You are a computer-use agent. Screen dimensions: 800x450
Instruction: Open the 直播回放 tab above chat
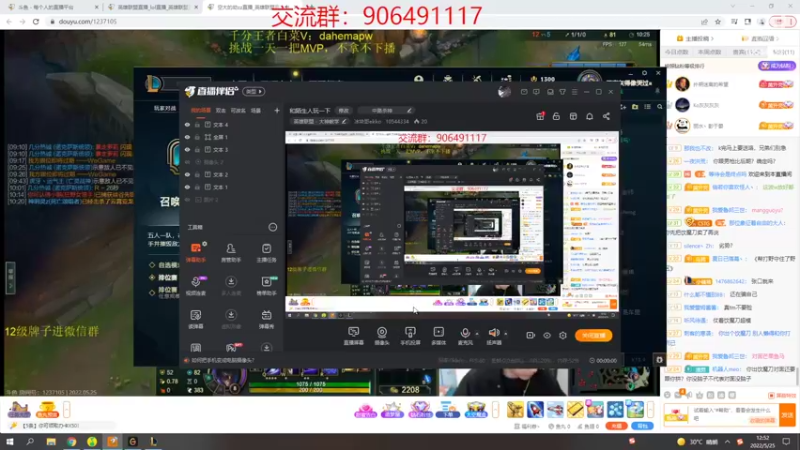point(759,39)
